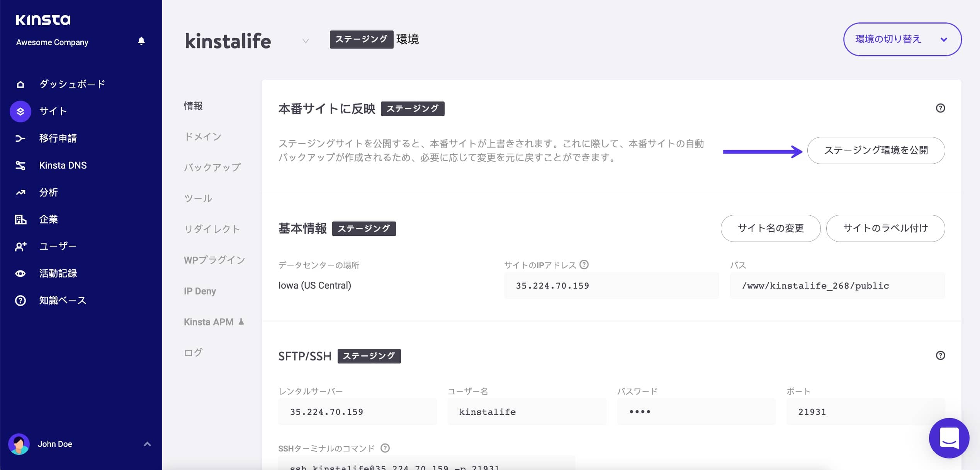980x470 pixels.
Task: Click John Doe avatar picture
Action: pos(19,444)
